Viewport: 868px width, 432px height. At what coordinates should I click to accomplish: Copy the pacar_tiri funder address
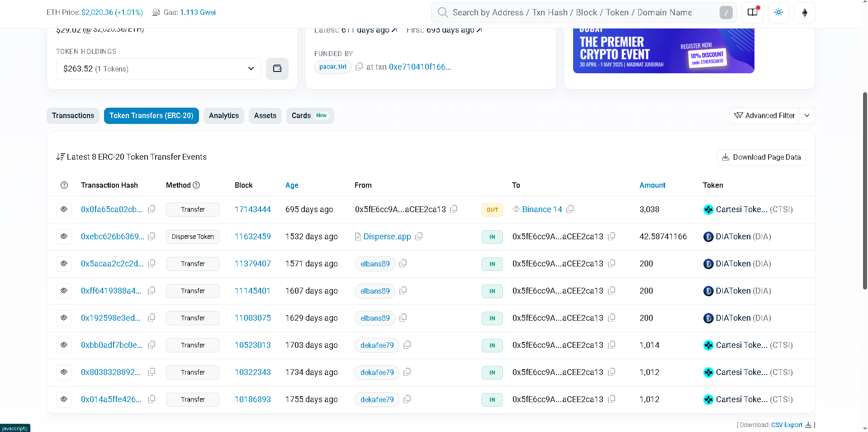coord(359,67)
